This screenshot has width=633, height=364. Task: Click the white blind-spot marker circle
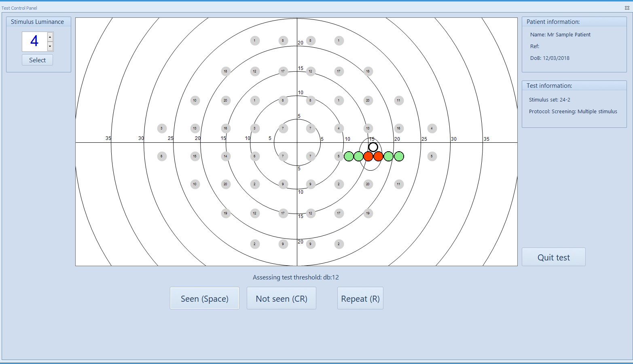click(x=373, y=147)
